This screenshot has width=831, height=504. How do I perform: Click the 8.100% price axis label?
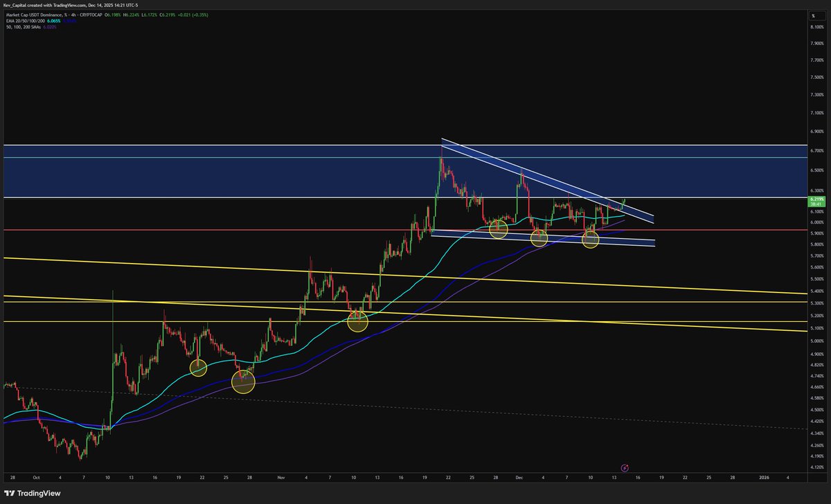[x=816, y=27]
